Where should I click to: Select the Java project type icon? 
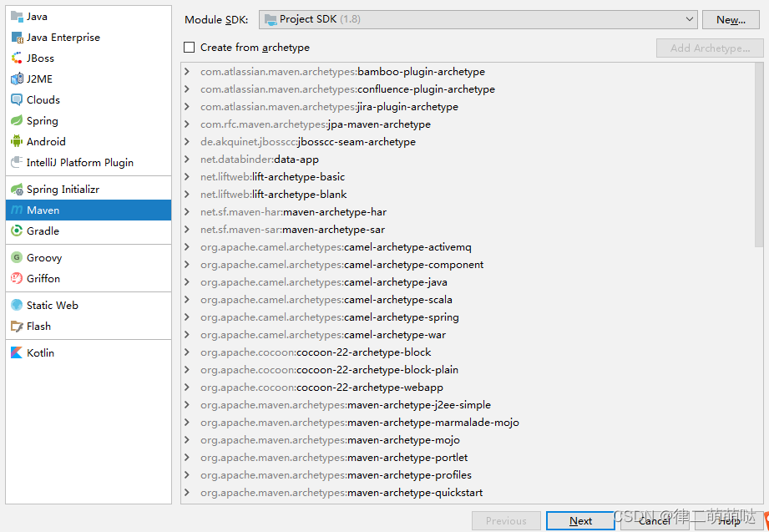[17, 17]
